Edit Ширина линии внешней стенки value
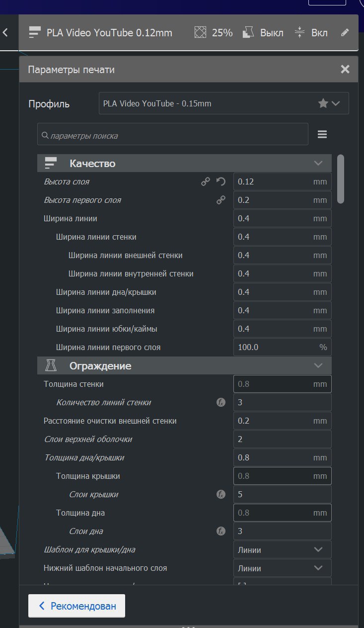Image resolution: width=364 pixels, height=628 pixels. pyautogui.click(x=283, y=255)
